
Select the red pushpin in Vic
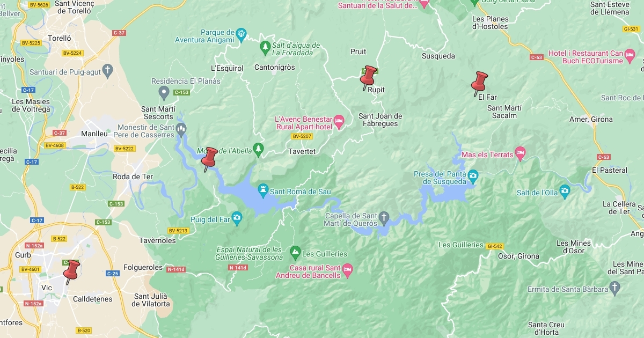coord(71,272)
